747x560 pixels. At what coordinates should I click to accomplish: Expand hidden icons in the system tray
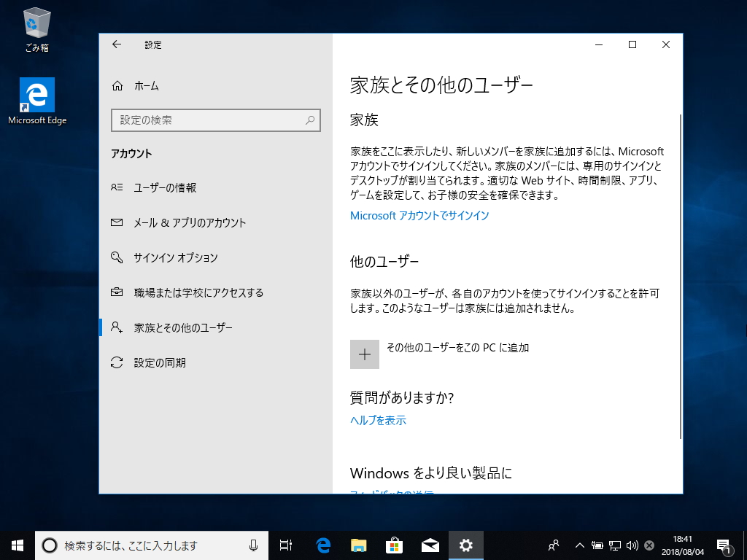coord(579,545)
